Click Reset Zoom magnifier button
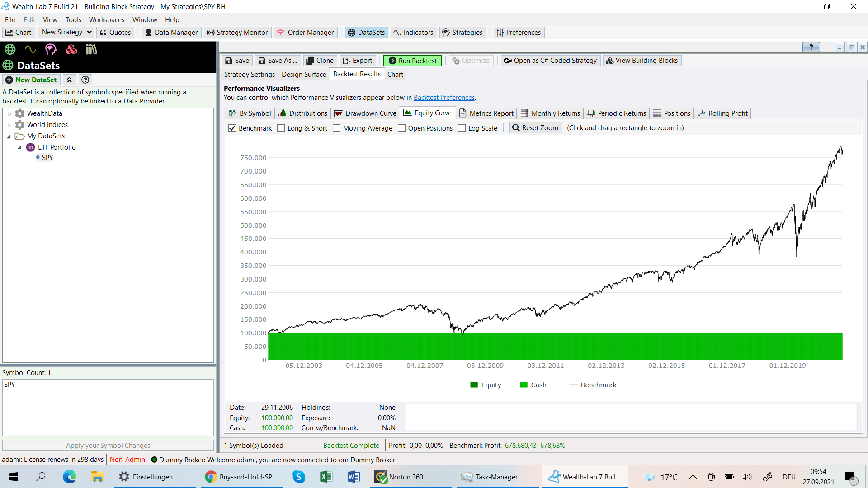 (536, 128)
